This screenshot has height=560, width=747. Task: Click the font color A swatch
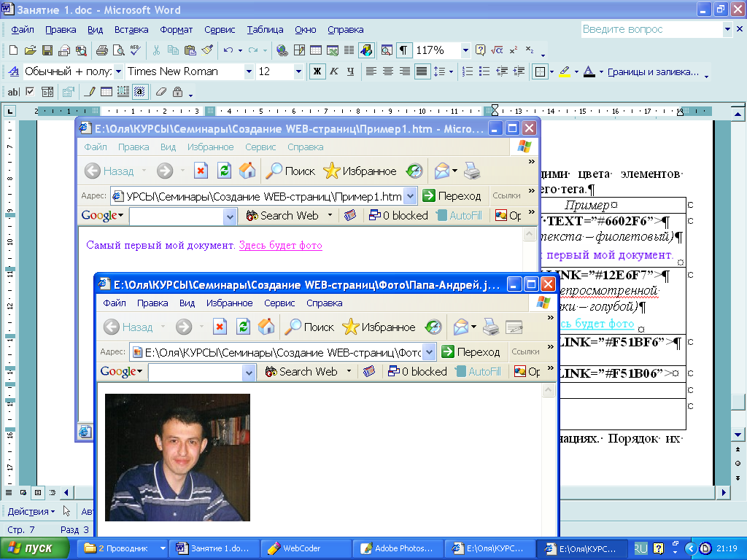(x=589, y=72)
